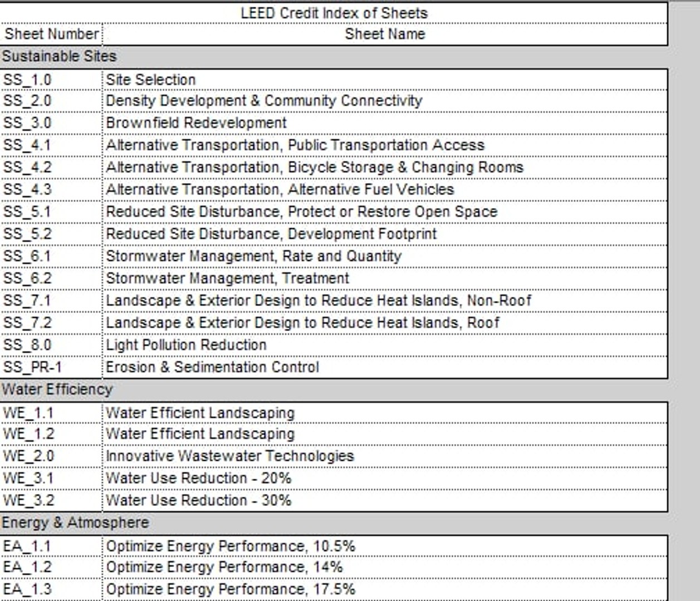Select 'Alternative Transportation, Public Transportation Access' cell

385,145
